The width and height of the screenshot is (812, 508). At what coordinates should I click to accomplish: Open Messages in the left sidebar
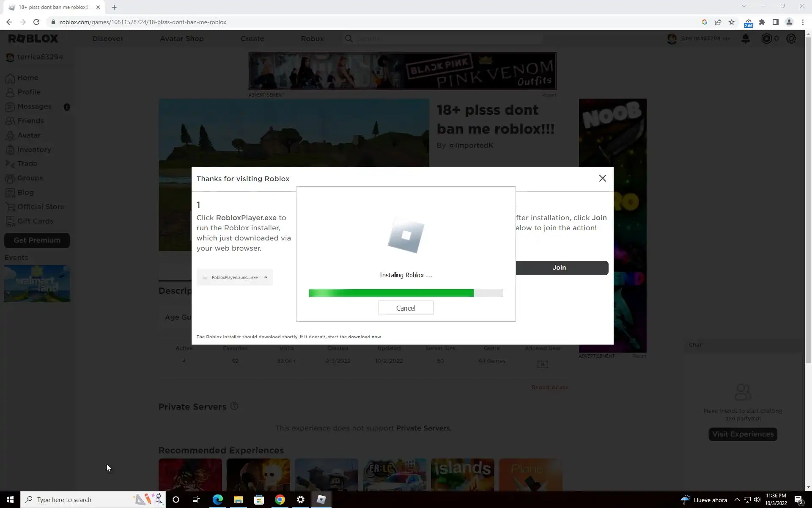[34, 107]
